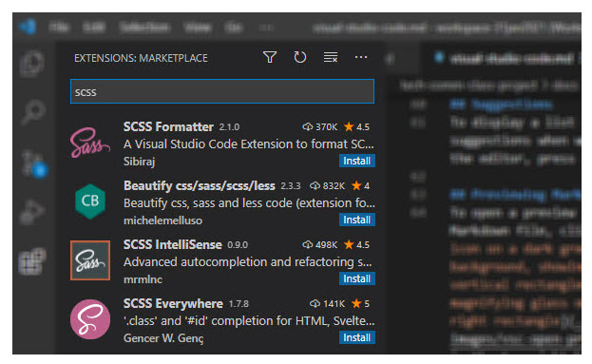
Task: Click the 498K download count
Action: [x=320, y=244]
